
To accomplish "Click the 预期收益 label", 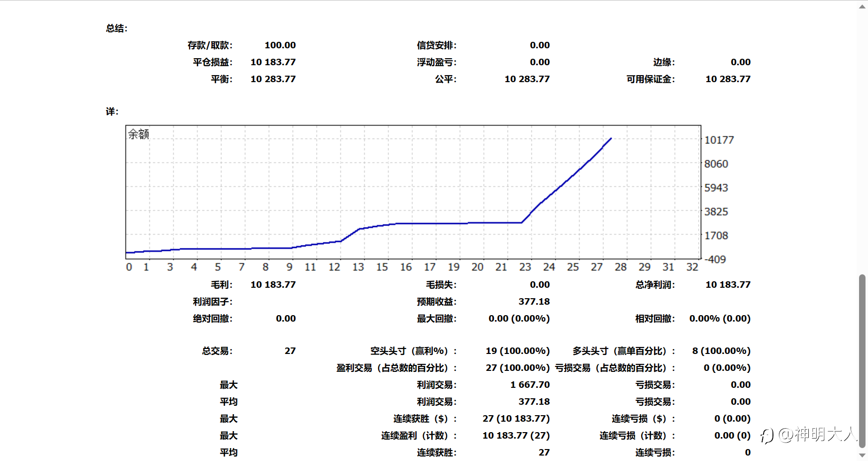I will (437, 302).
